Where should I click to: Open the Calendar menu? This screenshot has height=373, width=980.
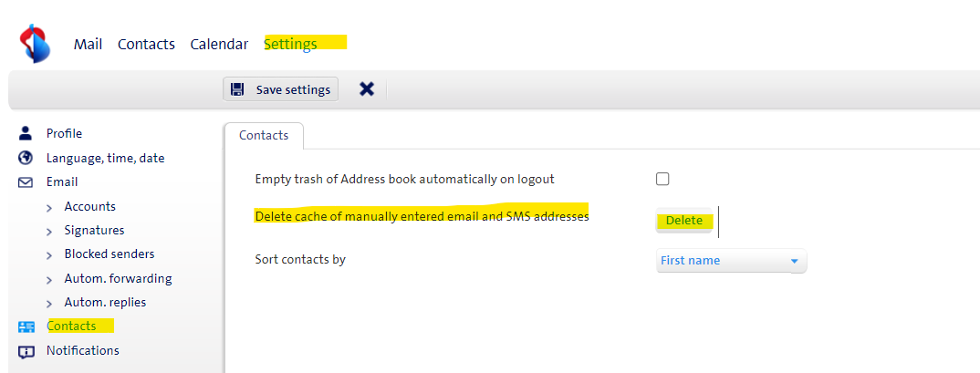[219, 44]
